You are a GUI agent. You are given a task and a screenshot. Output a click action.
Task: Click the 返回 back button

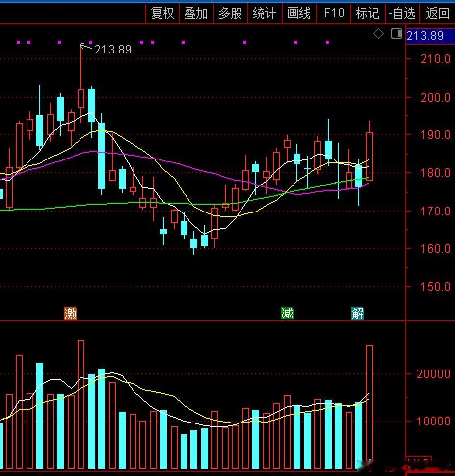pyautogui.click(x=437, y=13)
